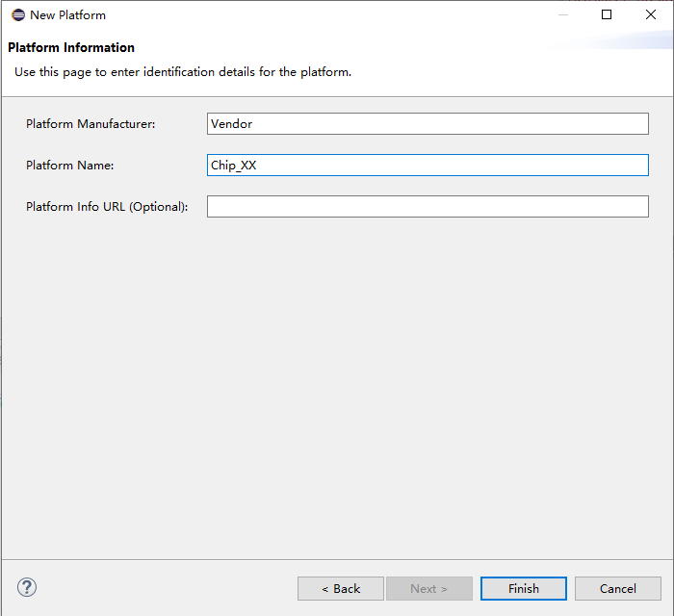Click into the Platform Name field

pyautogui.click(x=428, y=166)
